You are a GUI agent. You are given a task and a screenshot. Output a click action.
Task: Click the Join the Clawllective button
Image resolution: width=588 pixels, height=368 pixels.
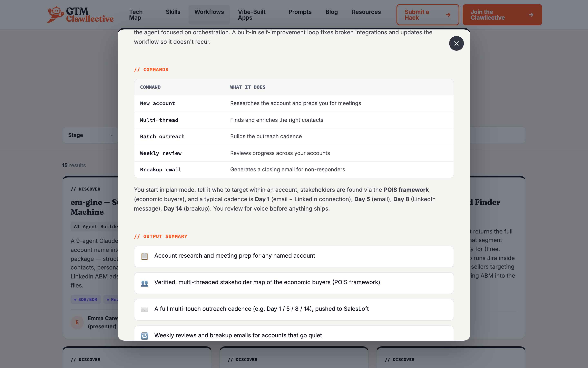[x=502, y=15]
